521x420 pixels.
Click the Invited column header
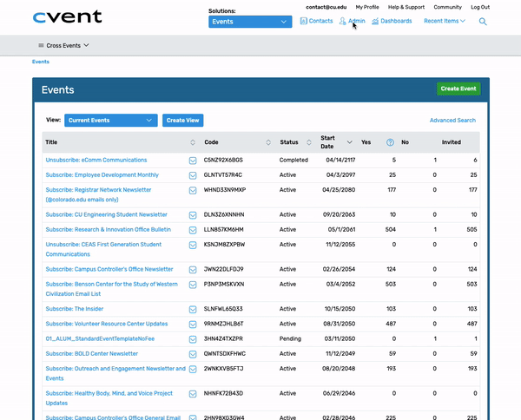coord(452,142)
